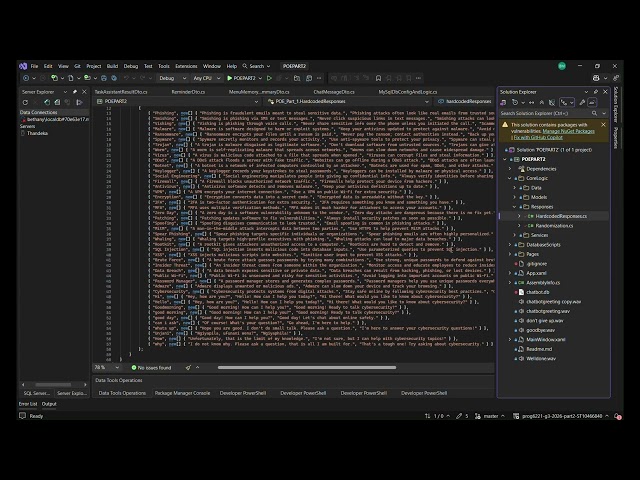Click Start Without Debugging outline play icon

click(x=269, y=78)
